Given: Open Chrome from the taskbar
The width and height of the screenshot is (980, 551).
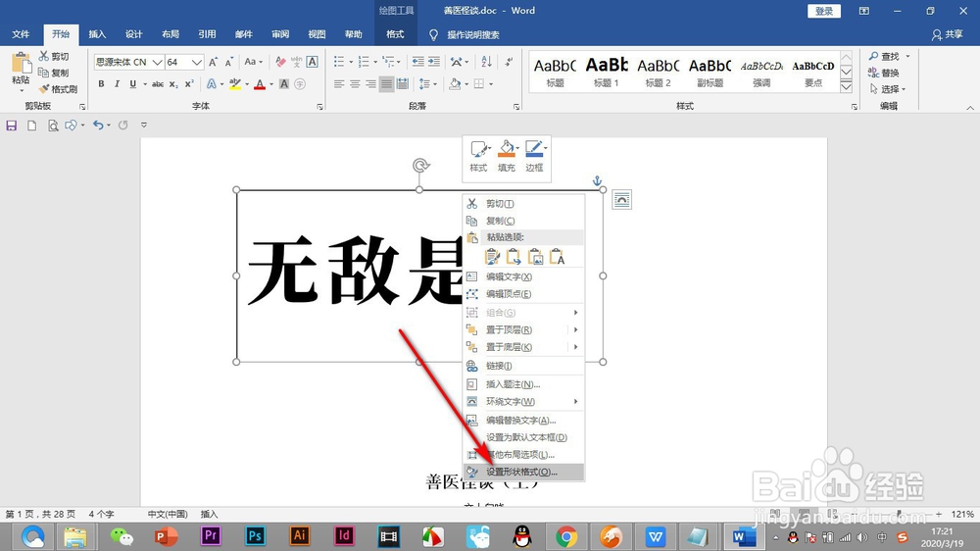Looking at the screenshot, I should 566,536.
